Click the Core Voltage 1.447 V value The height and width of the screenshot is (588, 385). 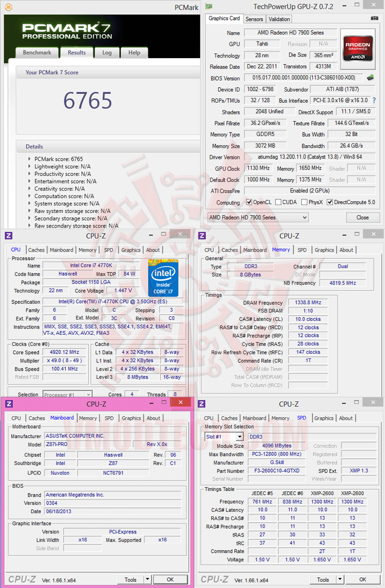[123, 290]
